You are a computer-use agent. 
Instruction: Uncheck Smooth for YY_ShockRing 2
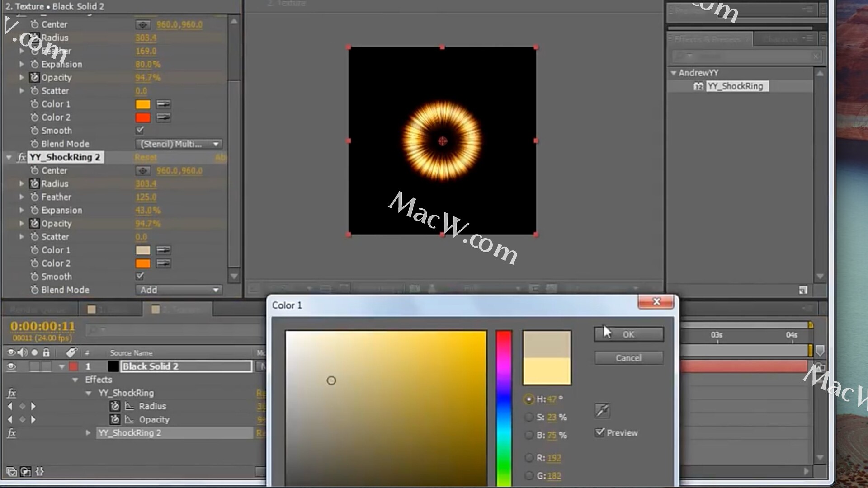pos(140,276)
